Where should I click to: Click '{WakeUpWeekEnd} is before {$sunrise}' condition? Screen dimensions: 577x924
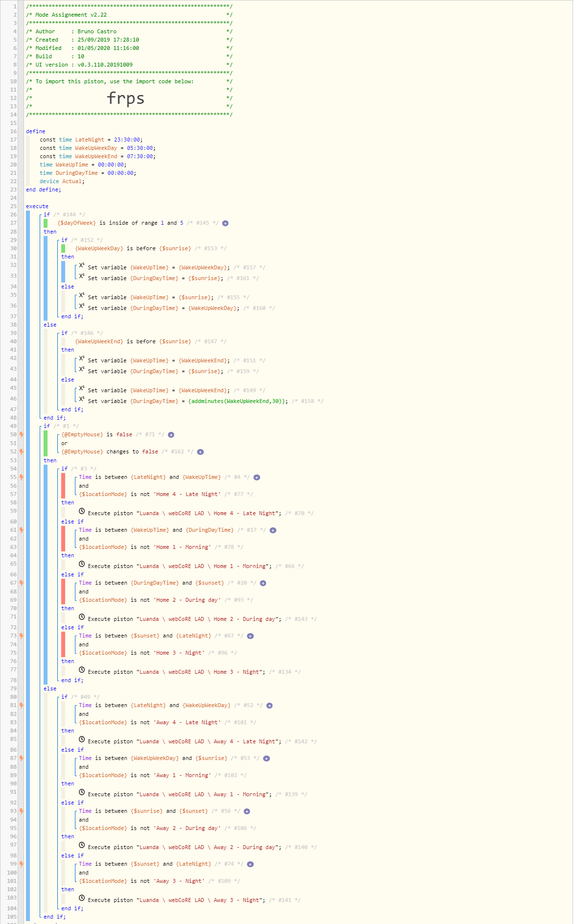(133, 342)
